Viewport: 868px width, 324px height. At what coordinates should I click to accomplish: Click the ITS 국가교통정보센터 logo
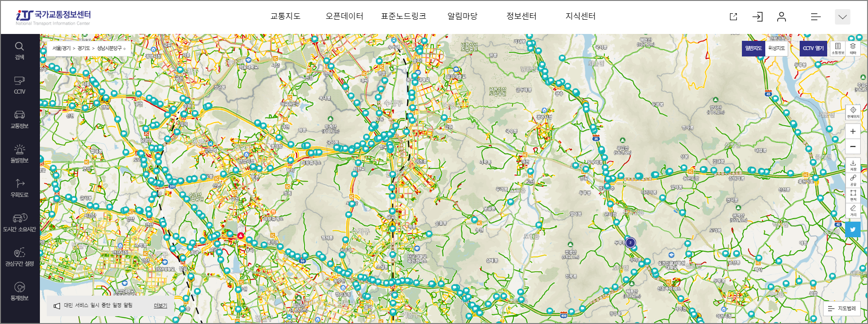point(53,17)
